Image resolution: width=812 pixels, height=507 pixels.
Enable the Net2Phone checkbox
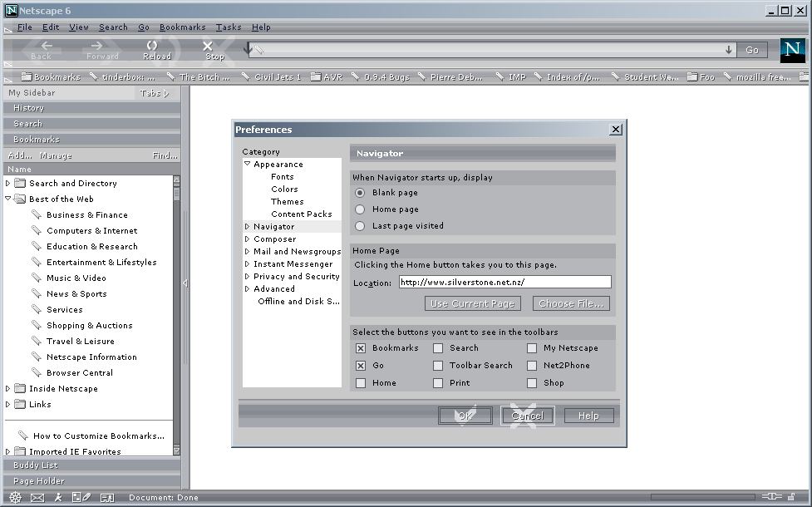[x=532, y=366]
